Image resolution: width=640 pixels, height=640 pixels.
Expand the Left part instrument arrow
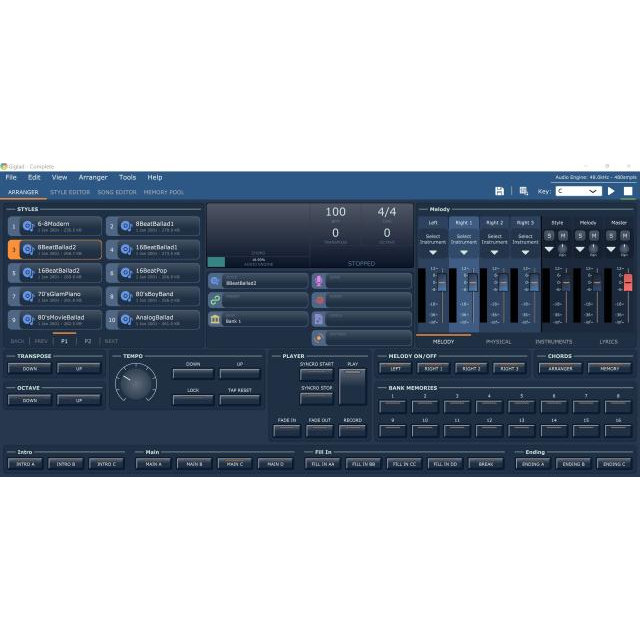[x=433, y=253]
